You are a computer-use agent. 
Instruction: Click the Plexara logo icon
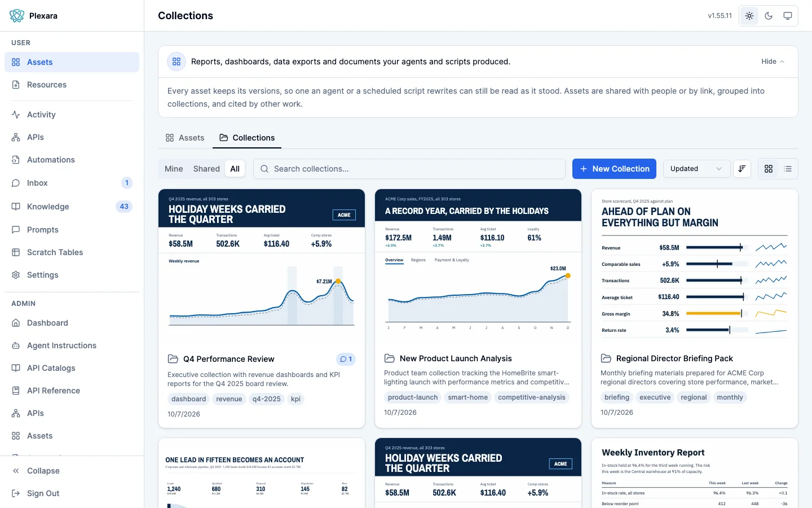tap(17, 16)
